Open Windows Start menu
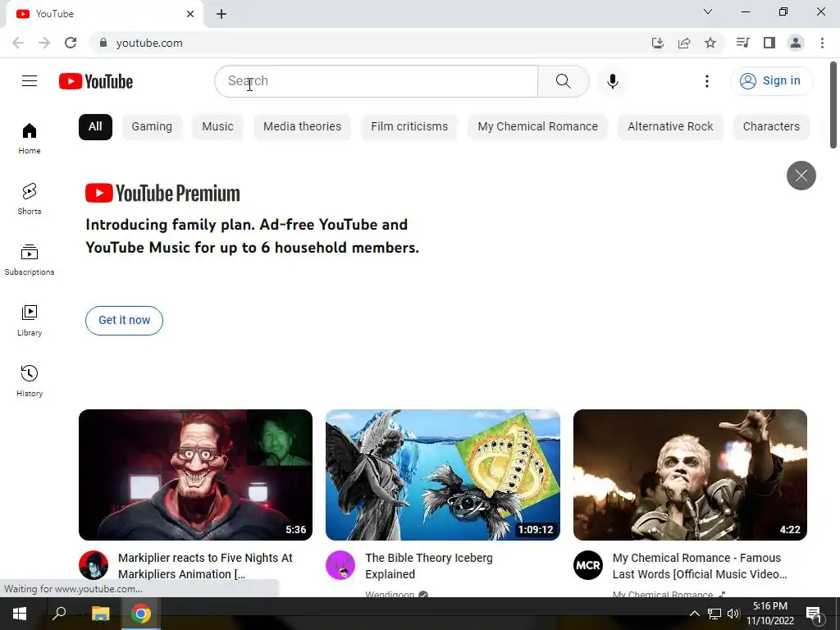The height and width of the screenshot is (630, 840). pos(20,614)
